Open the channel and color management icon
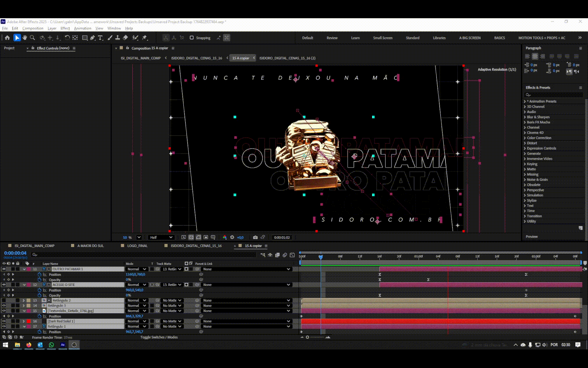 225,237
